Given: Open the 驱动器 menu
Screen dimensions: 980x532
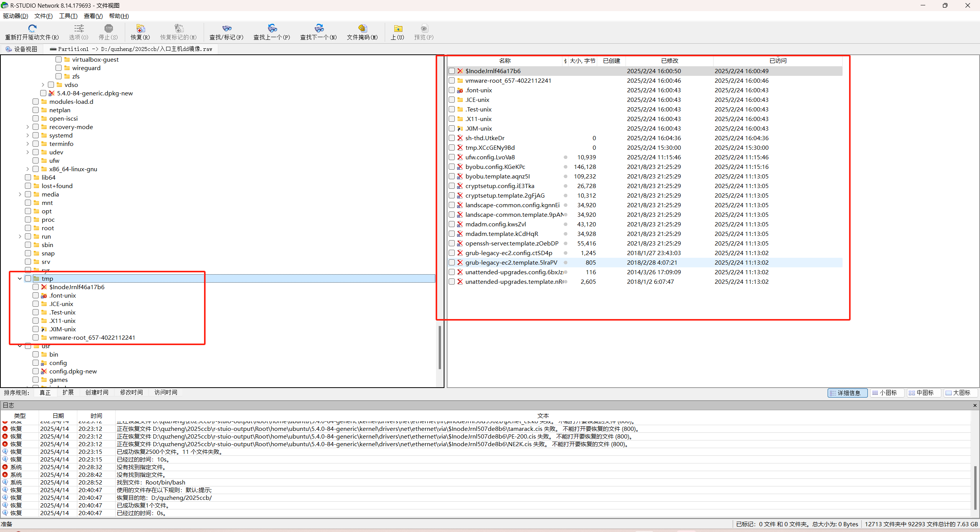Looking at the screenshot, I should pos(15,16).
